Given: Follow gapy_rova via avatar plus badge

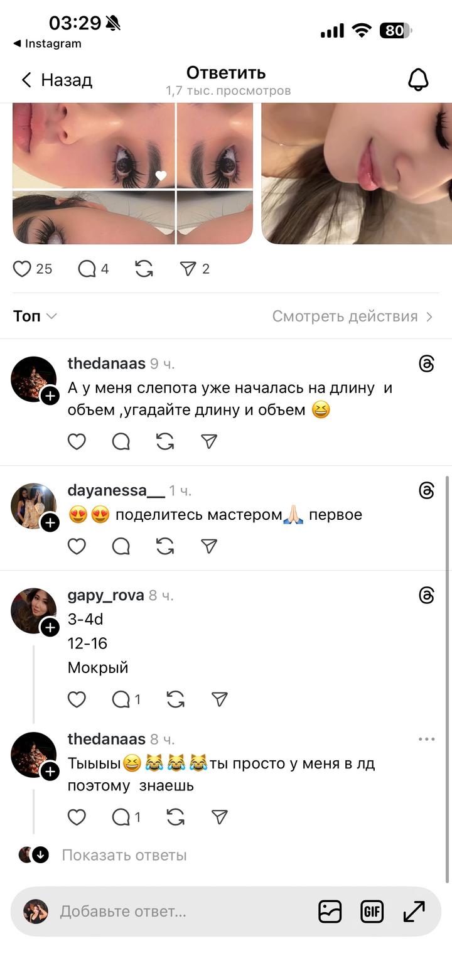Looking at the screenshot, I should (x=50, y=627).
